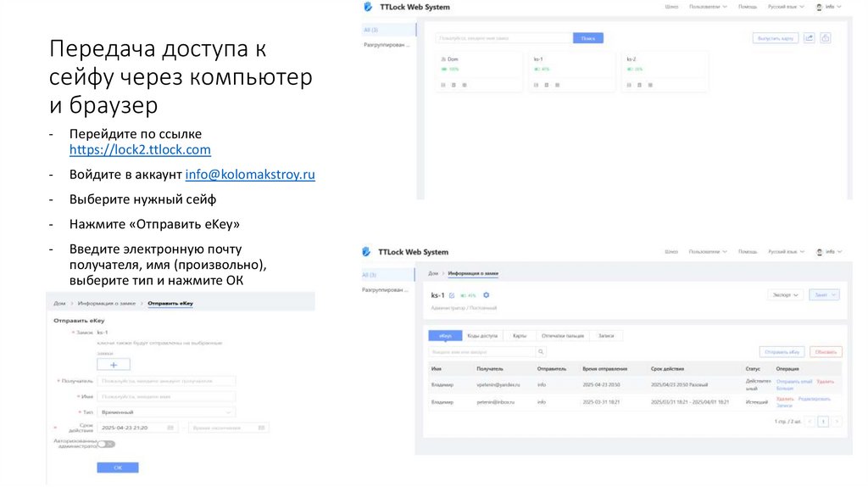The height and width of the screenshot is (487, 868).
Task: Click battery 26% indicator on ks-2 card
Action: pyautogui.click(x=635, y=70)
